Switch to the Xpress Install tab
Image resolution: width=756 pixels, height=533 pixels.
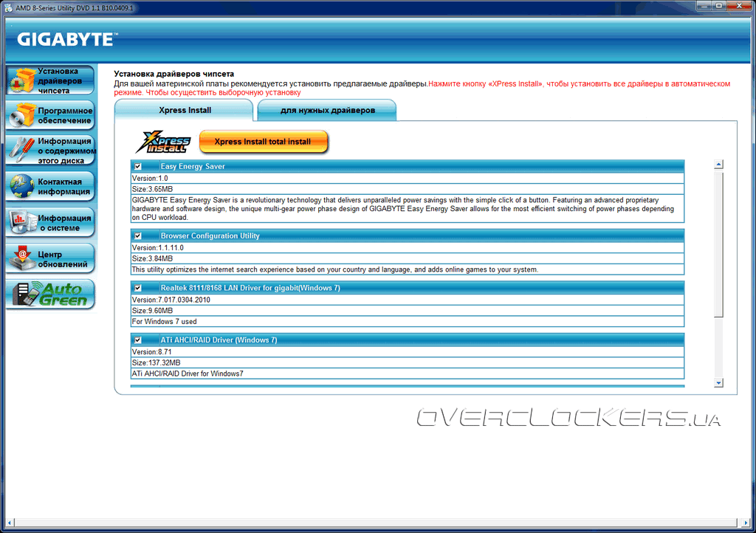[x=184, y=110]
